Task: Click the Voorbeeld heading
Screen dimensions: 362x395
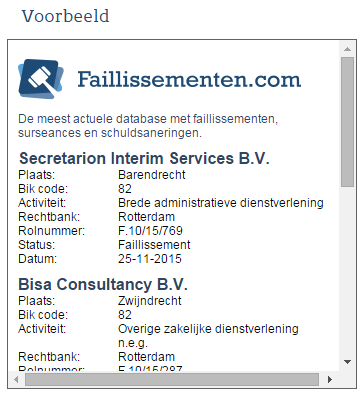Action: tap(66, 16)
